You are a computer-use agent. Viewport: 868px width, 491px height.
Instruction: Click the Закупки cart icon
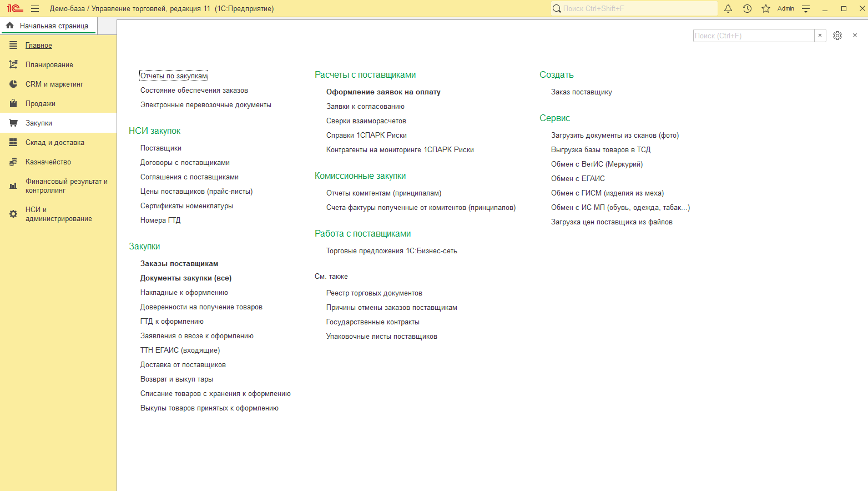13,123
